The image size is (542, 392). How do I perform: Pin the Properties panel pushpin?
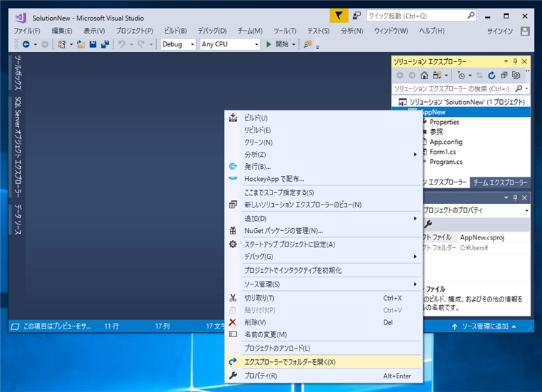pos(515,197)
